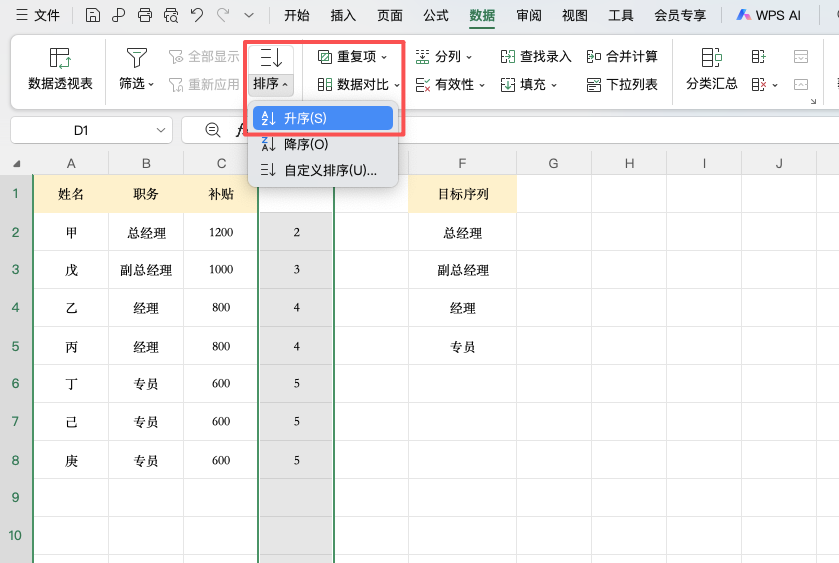Viewport: 839px width, 563px height.
Task: Click the show detail icon
Action: [800, 56]
